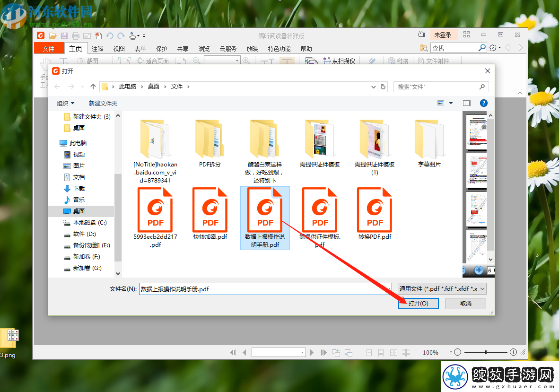
Task: Open the 组织 dropdown menu
Action: click(66, 104)
